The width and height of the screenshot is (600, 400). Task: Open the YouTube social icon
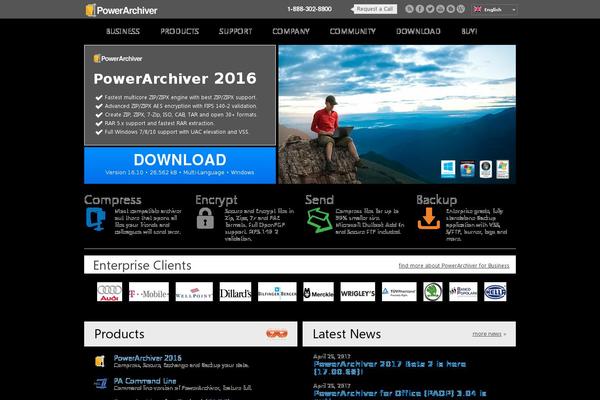(440, 9)
